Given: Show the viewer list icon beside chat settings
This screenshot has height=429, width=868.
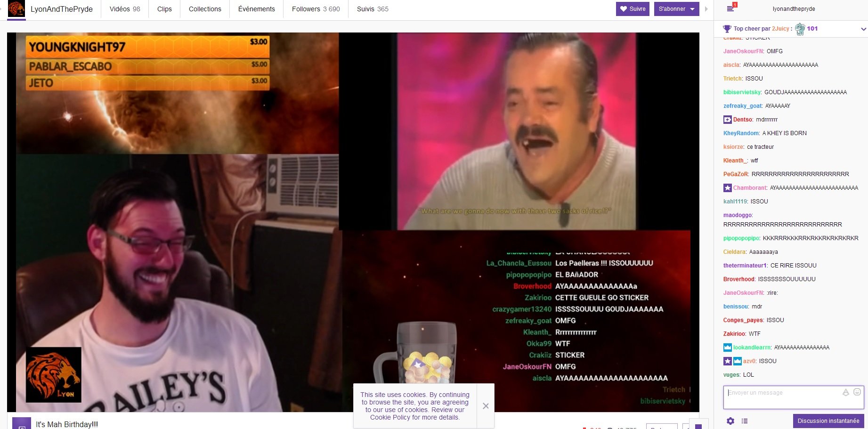Looking at the screenshot, I should 745,421.
